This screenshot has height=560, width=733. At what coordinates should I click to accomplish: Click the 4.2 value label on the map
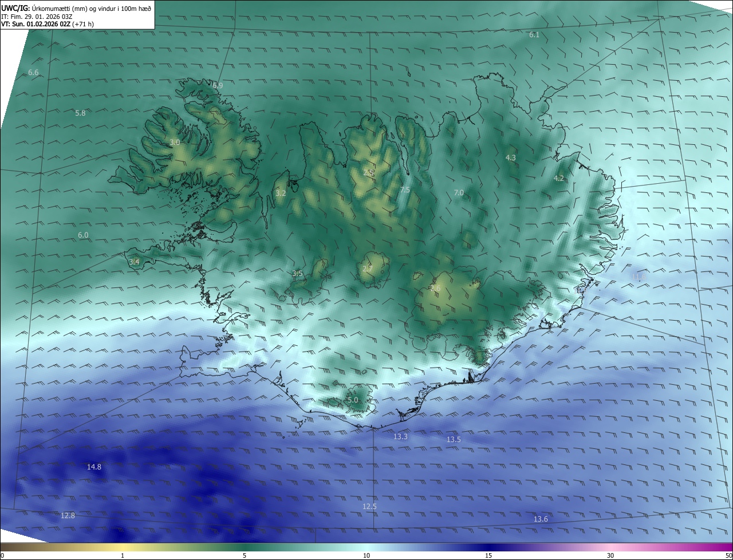click(558, 179)
